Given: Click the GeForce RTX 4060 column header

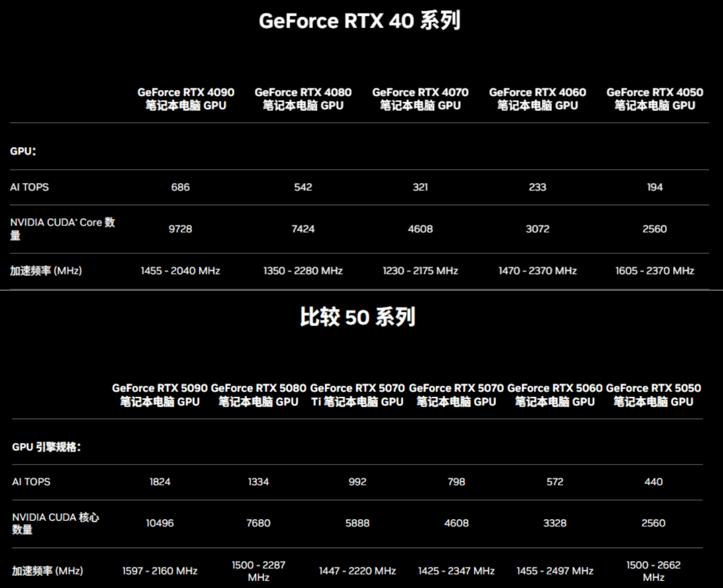Looking at the screenshot, I should (x=537, y=99).
